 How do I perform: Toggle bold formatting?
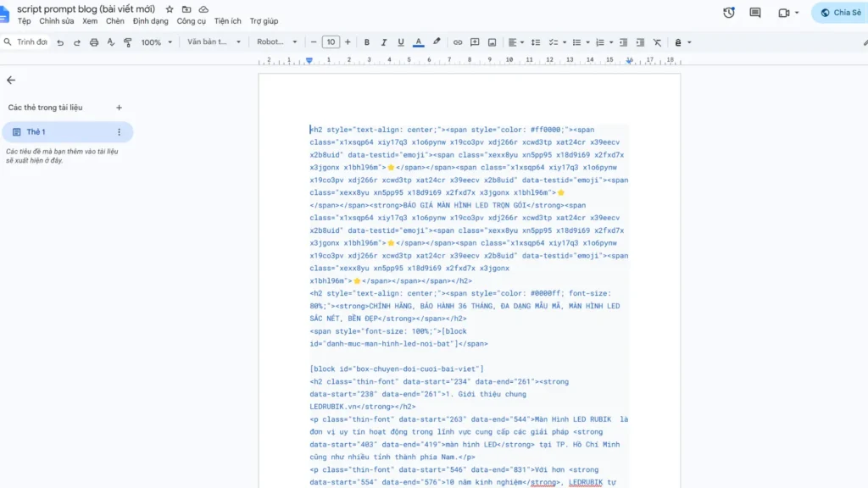click(366, 42)
